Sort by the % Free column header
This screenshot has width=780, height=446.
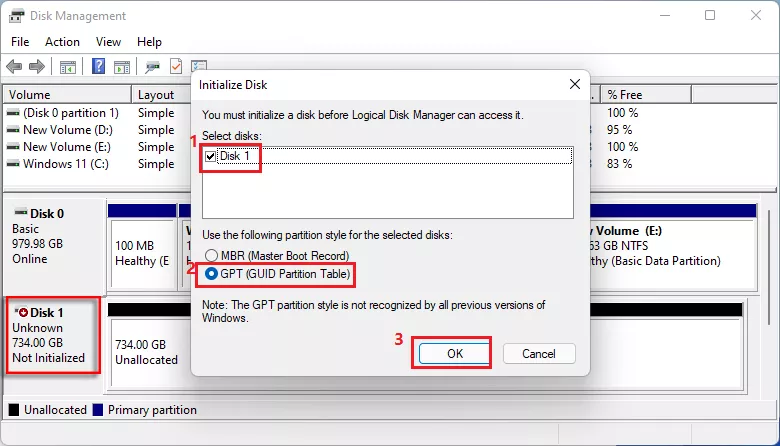tap(646, 94)
